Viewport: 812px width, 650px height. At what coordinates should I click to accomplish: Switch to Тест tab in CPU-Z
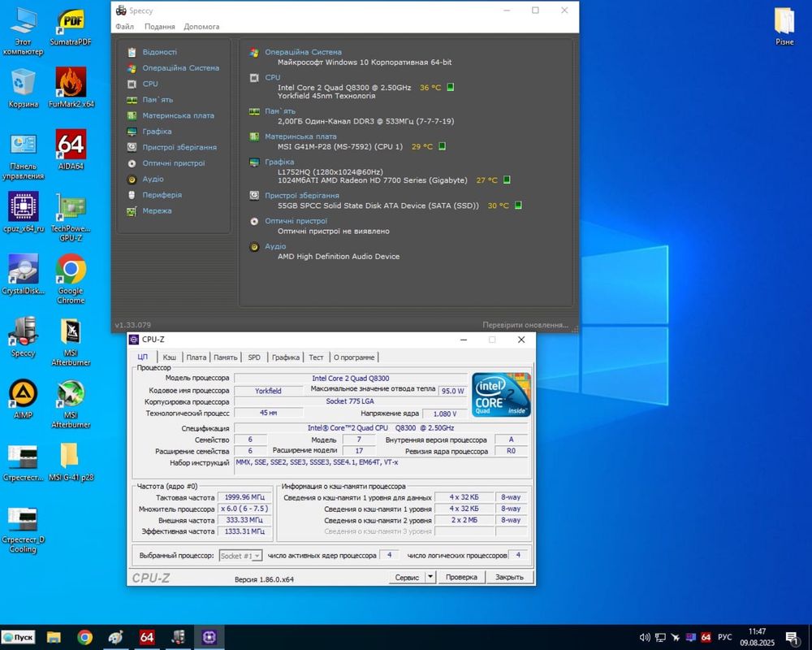316,357
